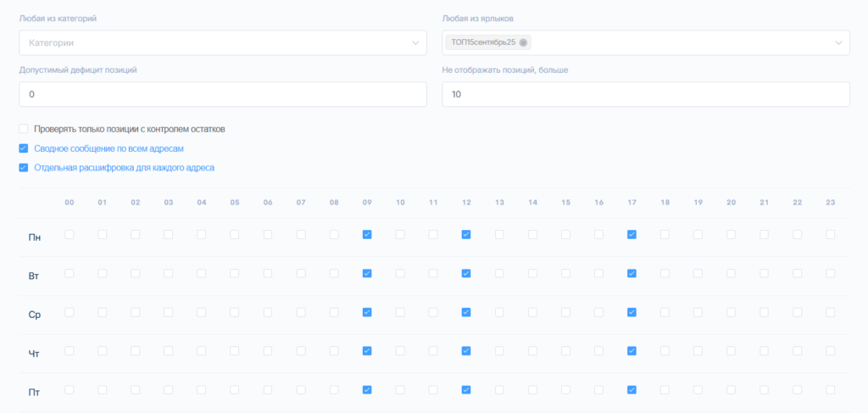
Task: Uncheck Wednesday (Ср) 17 hour checkbox
Action: 632,312
